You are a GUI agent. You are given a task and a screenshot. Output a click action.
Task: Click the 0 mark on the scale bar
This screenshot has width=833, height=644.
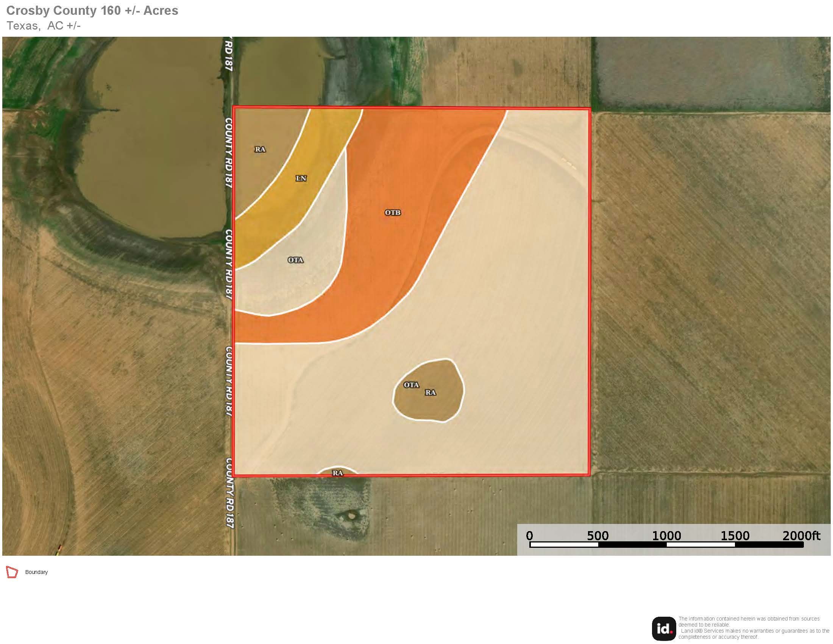tap(529, 536)
